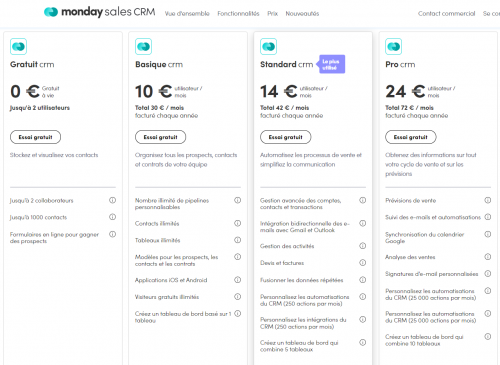Screen dimensions: 500x365
Task: Click the Se connecter link
Action: click(x=491, y=14)
